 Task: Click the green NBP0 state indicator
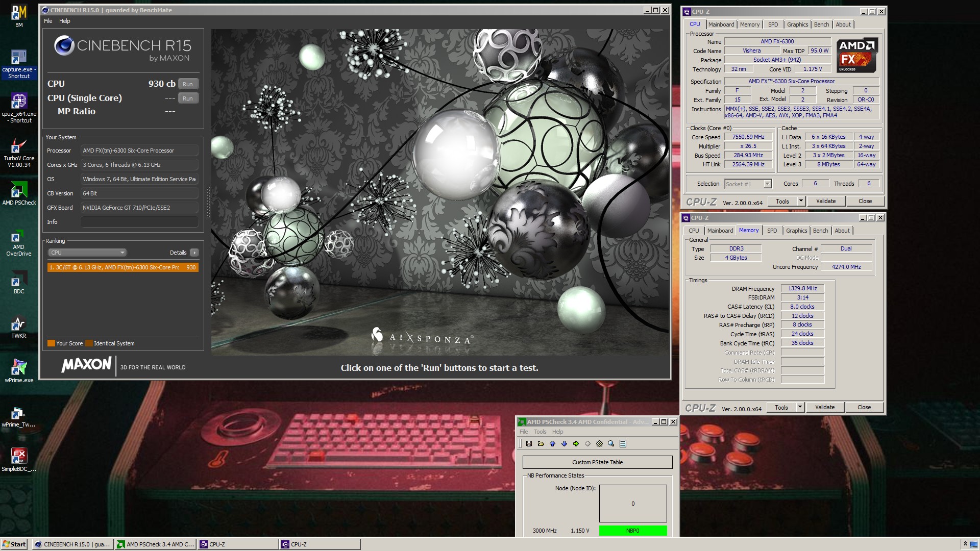(x=632, y=531)
